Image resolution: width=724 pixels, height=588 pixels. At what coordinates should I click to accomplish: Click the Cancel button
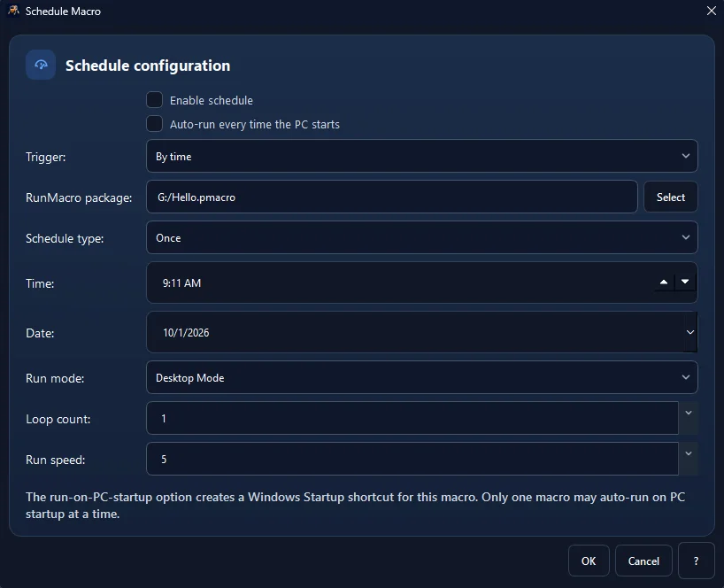[643, 561]
